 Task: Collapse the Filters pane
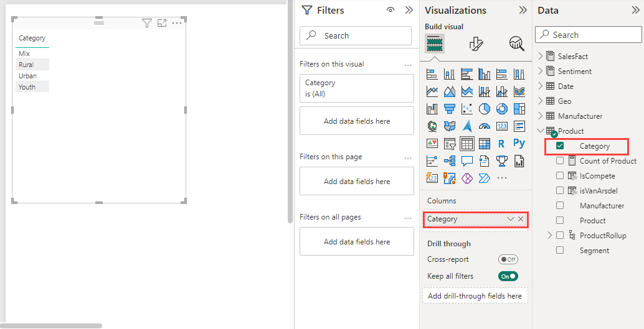409,10
